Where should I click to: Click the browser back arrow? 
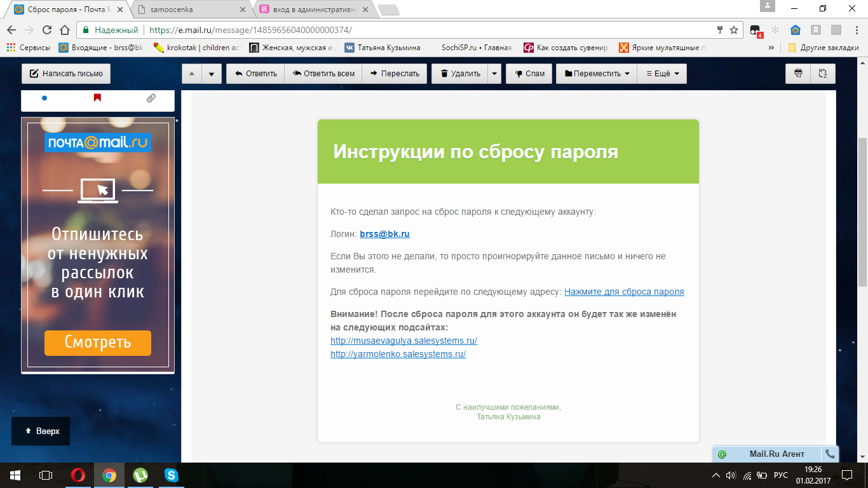tap(11, 30)
